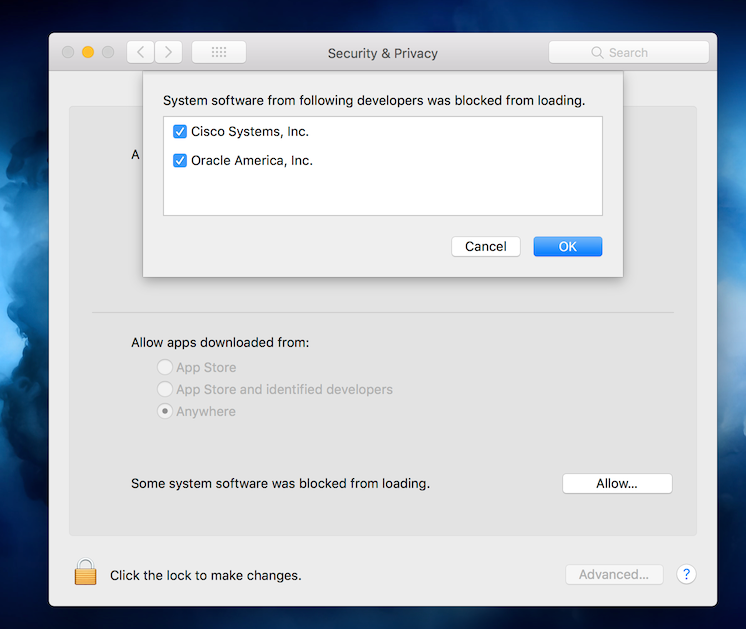Viewport: 746px width, 629px height.
Task: Select the Oracle America, Inc. label
Action: point(252,160)
